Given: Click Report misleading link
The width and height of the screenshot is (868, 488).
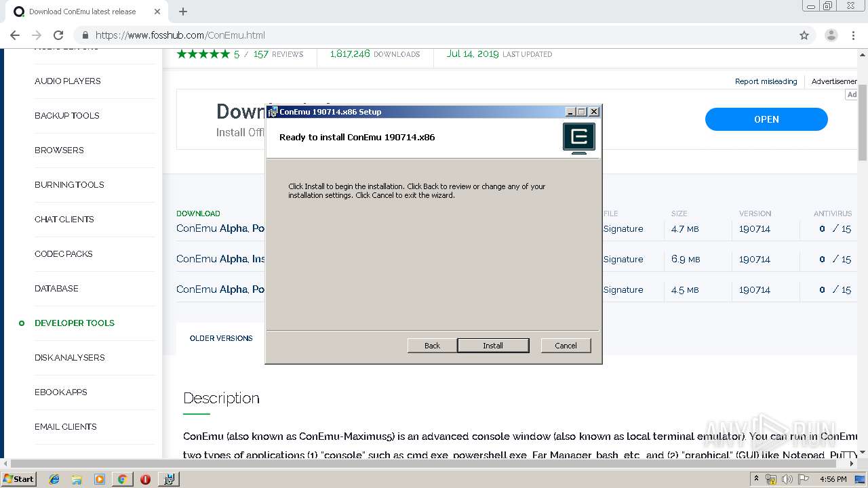Looking at the screenshot, I should pos(766,81).
